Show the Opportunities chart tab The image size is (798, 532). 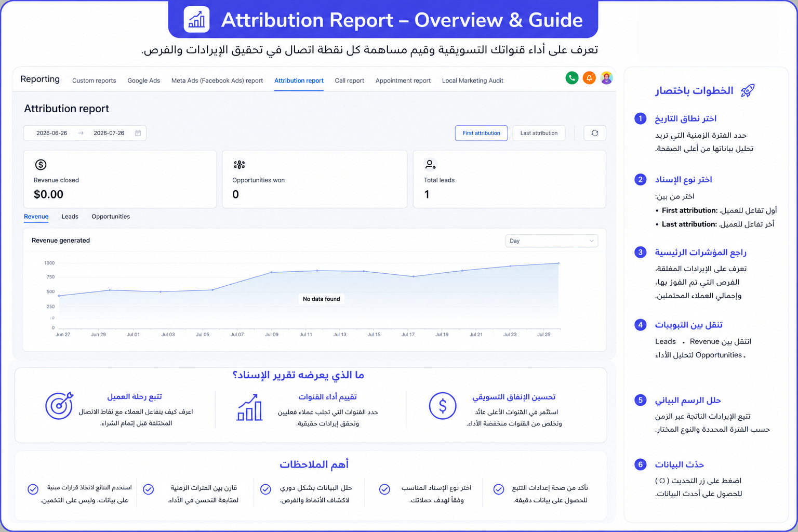[111, 217]
